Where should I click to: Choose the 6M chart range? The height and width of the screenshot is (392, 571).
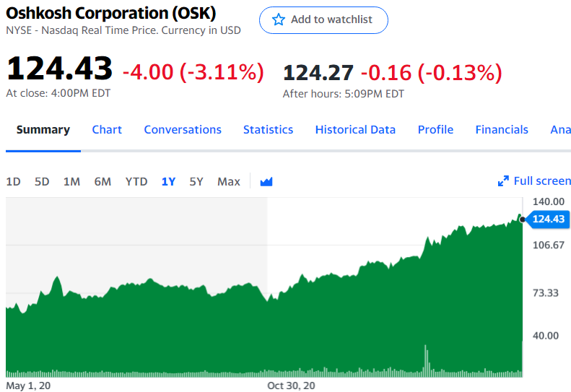[103, 181]
